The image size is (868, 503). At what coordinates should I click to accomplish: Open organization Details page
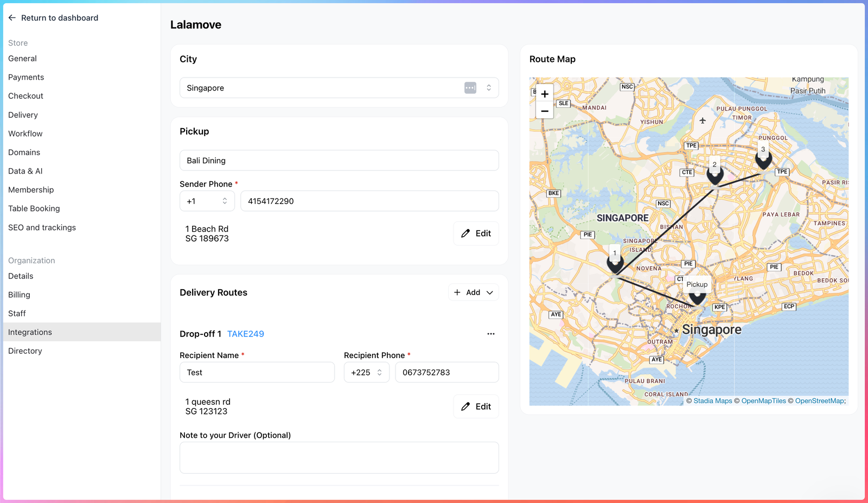coord(21,276)
